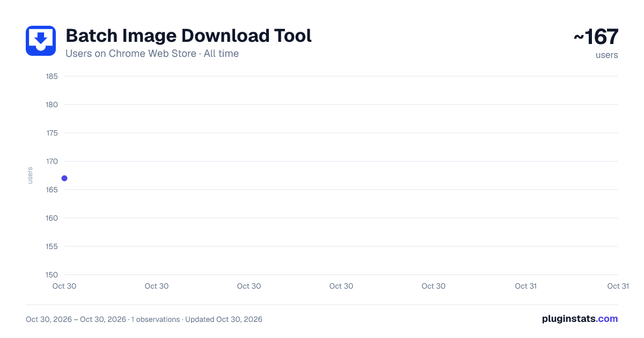Image resolution: width=644 pixels, height=338 pixels.
Task: Click the "170" y-axis label
Action: click(52, 161)
